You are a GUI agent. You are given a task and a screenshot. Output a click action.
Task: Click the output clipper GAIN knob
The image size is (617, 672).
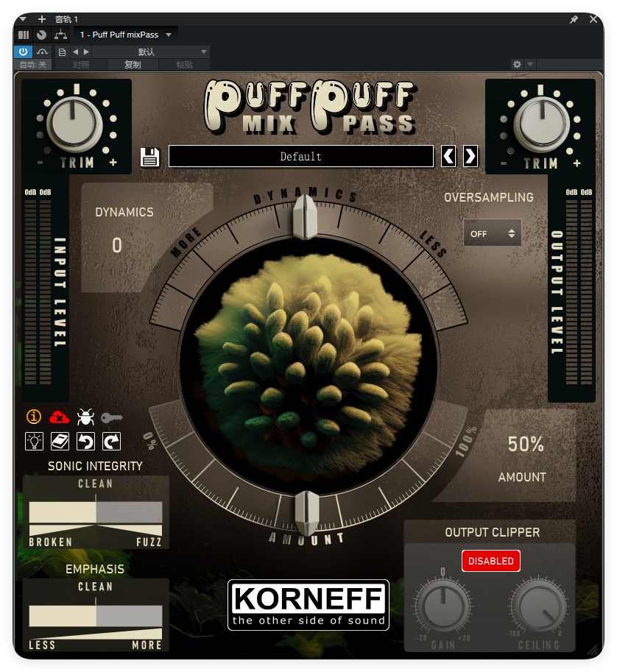click(443, 606)
